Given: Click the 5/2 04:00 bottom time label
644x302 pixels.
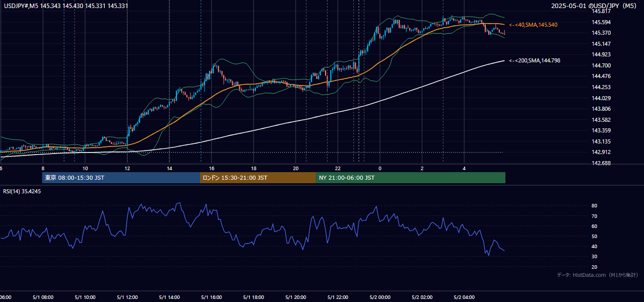Looking at the screenshot, I should point(464,297).
